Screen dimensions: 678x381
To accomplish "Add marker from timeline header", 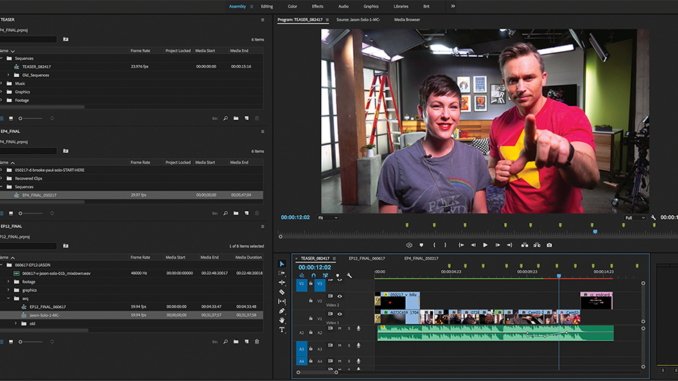I will point(338,275).
